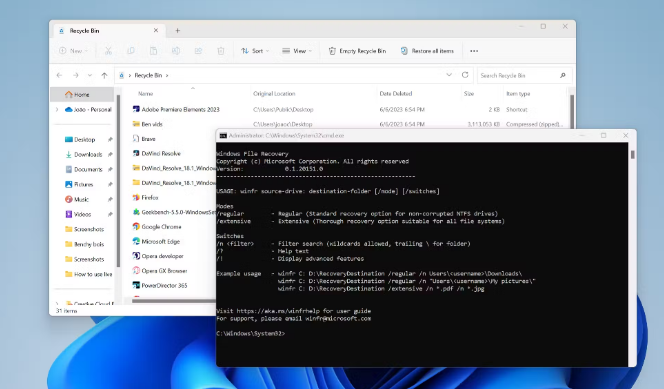664x389 pixels.
Task: Expand the Creative Cloud Files node
Action: tap(57, 303)
